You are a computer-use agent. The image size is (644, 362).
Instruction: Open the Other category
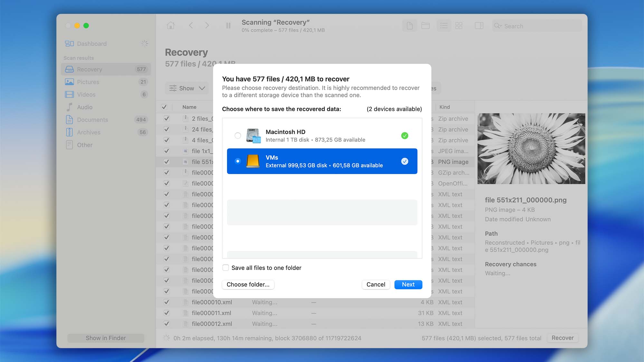106,145
